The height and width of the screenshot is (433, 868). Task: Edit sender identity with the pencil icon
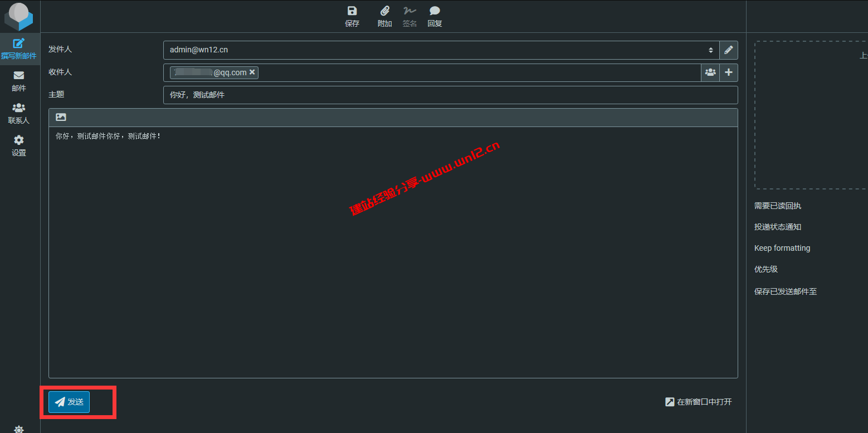click(x=728, y=50)
